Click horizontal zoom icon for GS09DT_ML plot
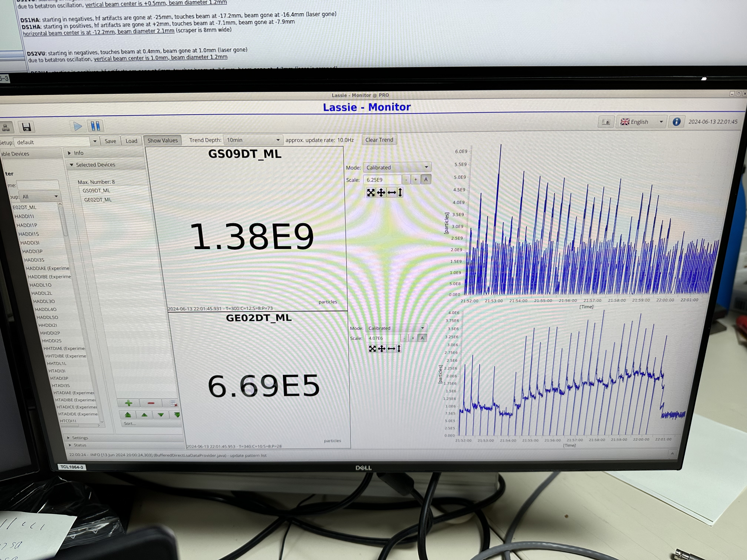Viewport: 747px width, 560px height. pos(392,192)
